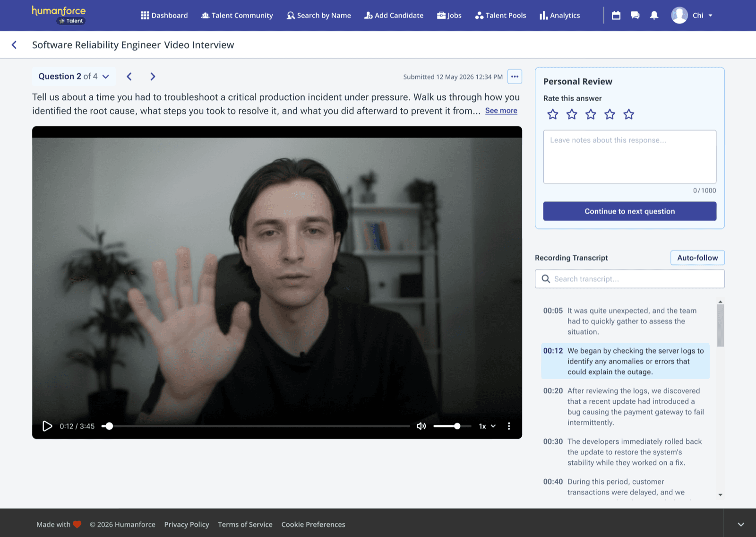Viewport: 756px width, 537px height.
Task: Open the Jobs menu item
Action: click(x=449, y=15)
